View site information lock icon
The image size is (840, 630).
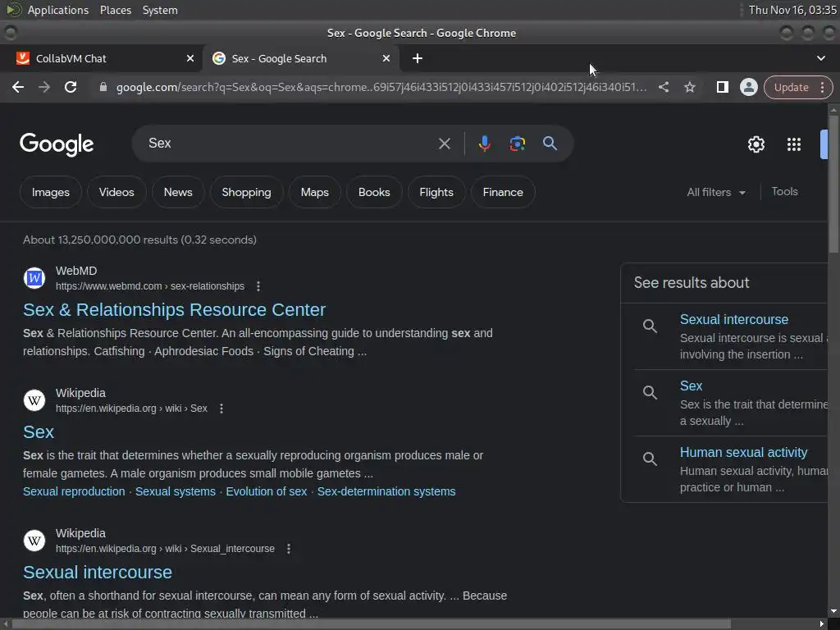click(x=103, y=87)
